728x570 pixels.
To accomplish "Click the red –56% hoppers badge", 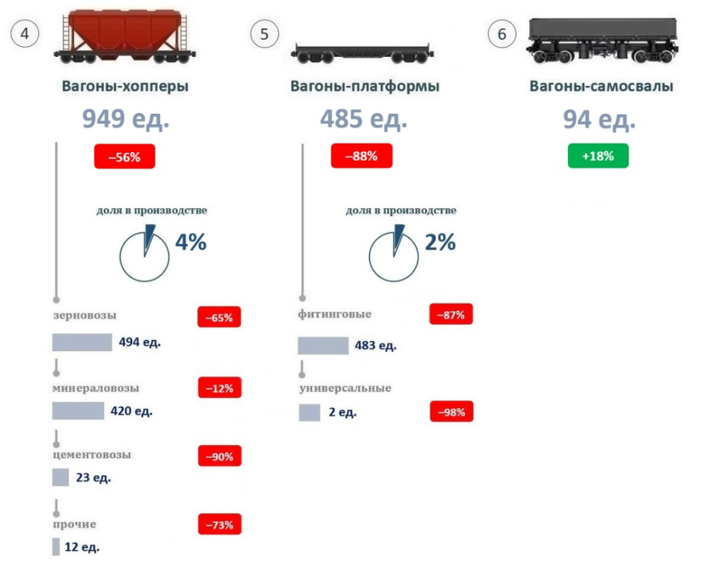I will click(124, 157).
